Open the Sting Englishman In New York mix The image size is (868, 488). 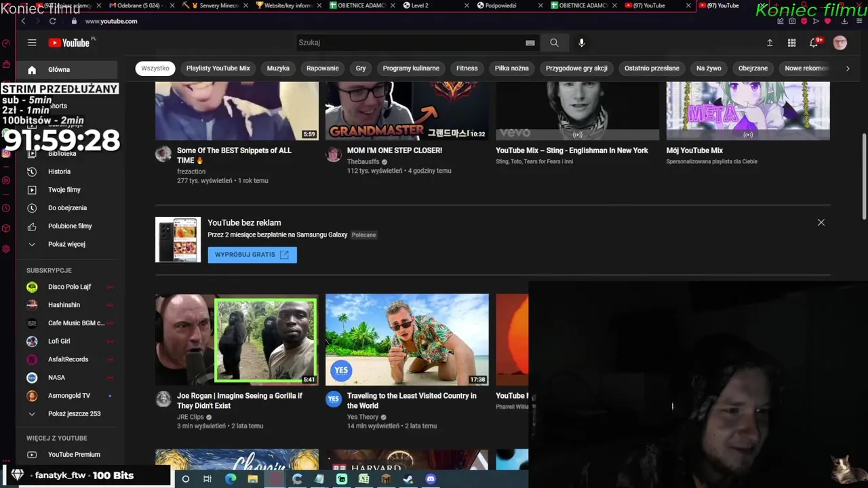coord(572,150)
